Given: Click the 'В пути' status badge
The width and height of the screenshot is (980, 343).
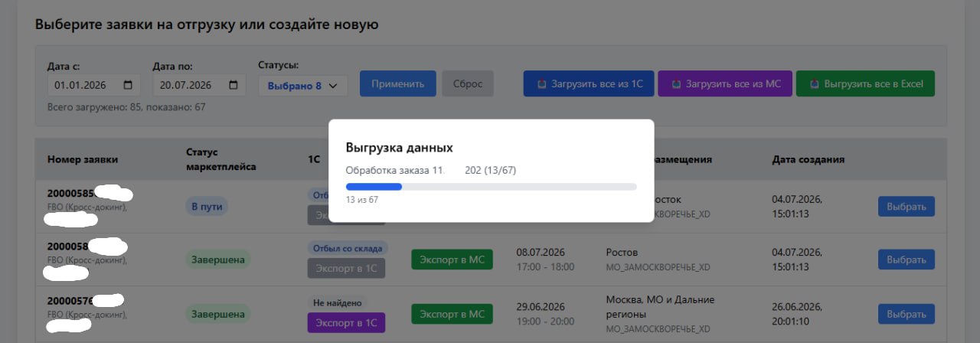Looking at the screenshot, I should [206, 206].
